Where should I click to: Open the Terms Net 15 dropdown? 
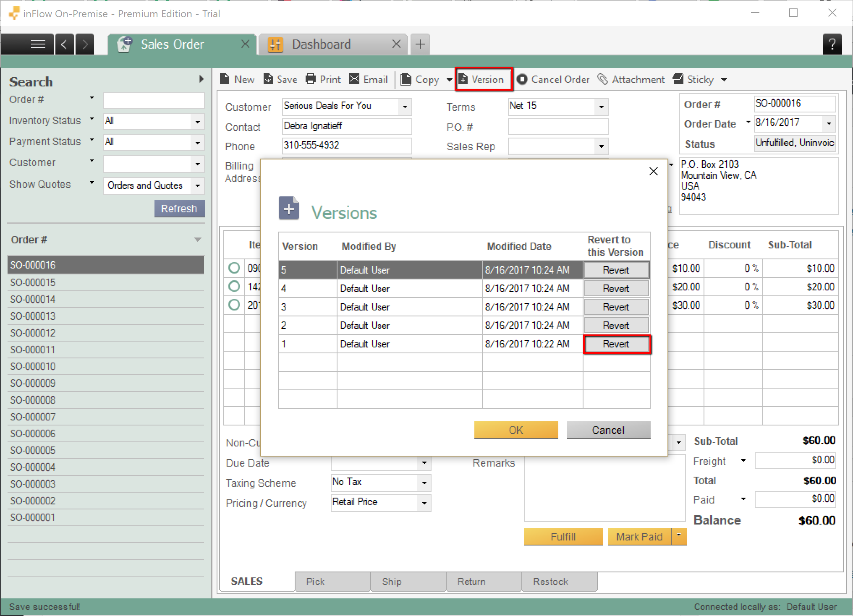(x=601, y=107)
